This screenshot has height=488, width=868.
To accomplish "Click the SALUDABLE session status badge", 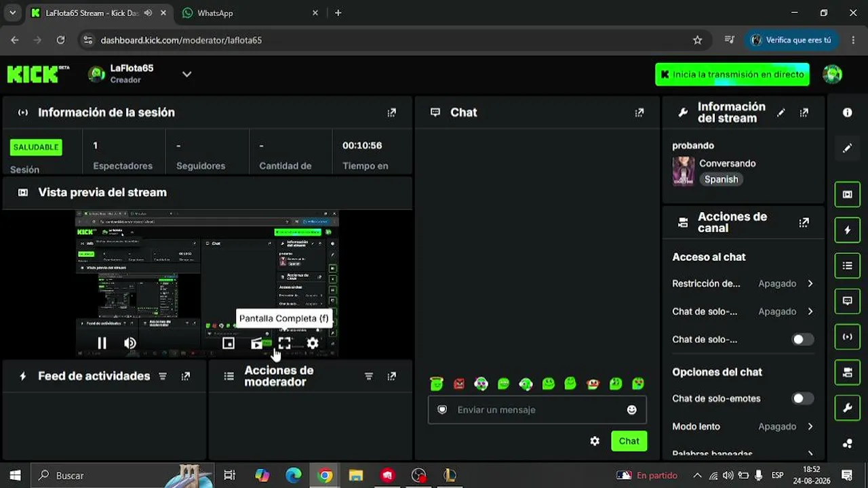I will tap(36, 147).
